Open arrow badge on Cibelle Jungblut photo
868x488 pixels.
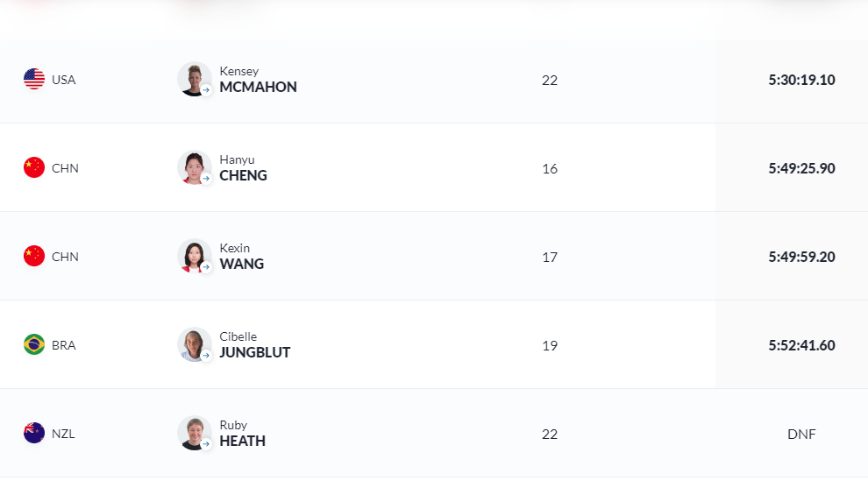tap(206, 356)
